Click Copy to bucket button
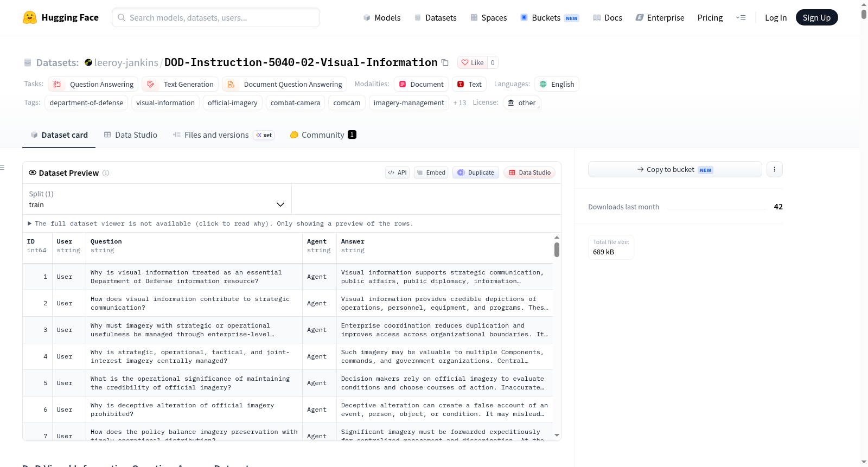 coord(675,169)
